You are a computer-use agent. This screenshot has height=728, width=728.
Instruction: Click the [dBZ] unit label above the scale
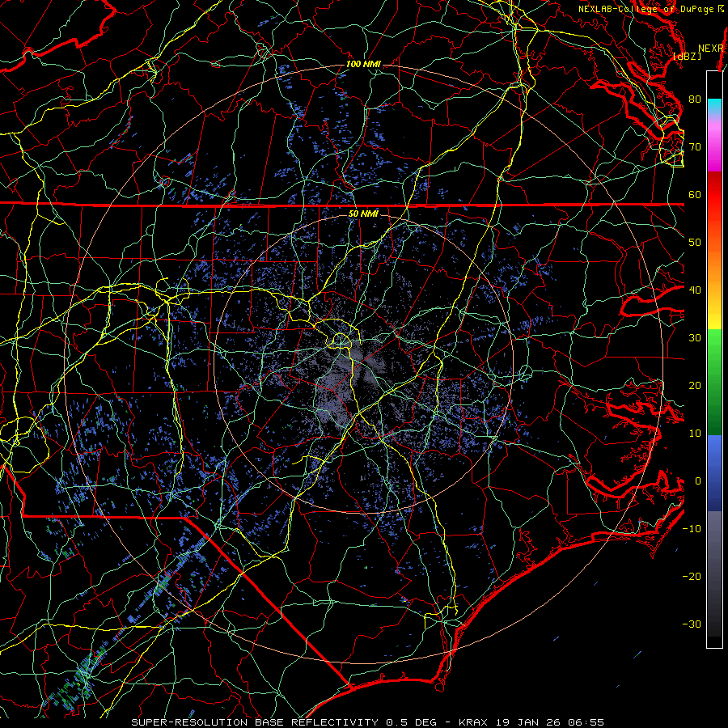(x=687, y=56)
